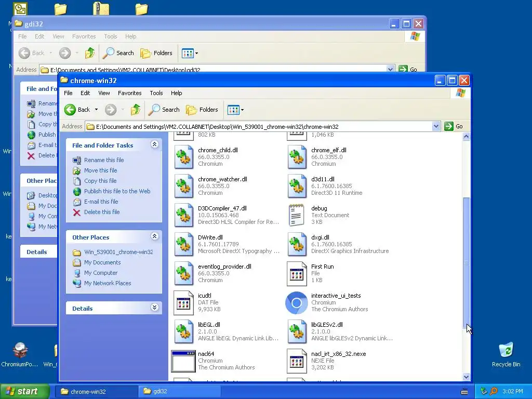532x399 pixels.
Task: Select interactive_ui_tests Chromium icon
Action: tap(297, 303)
